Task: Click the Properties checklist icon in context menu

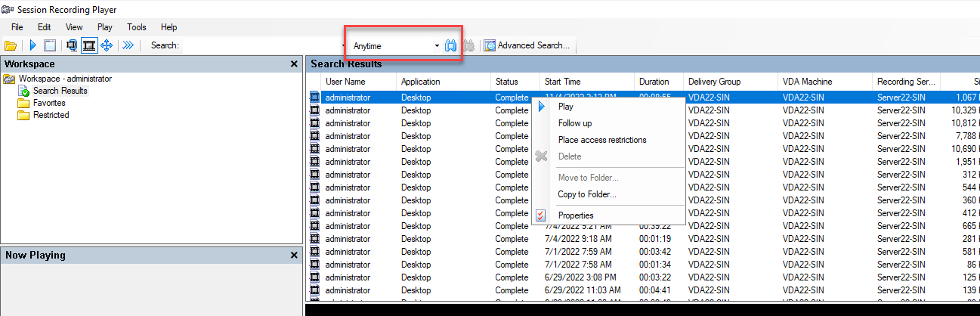Action: pyautogui.click(x=541, y=215)
